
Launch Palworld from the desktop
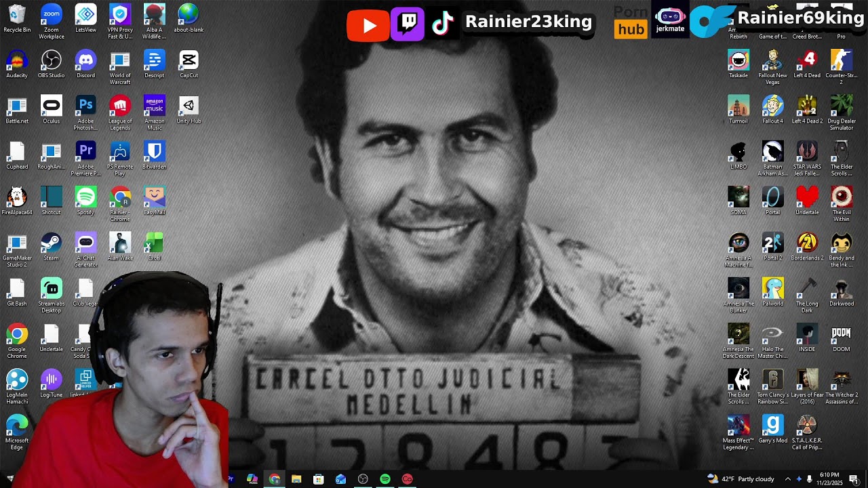tap(773, 292)
